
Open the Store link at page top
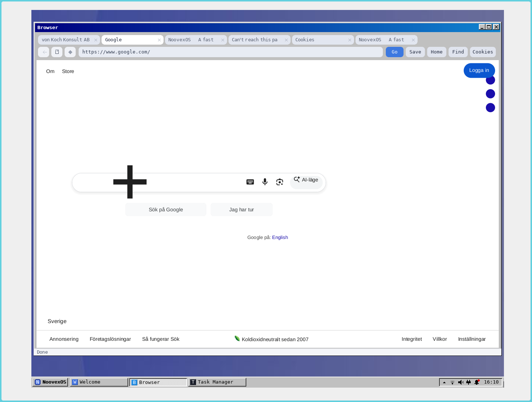[x=68, y=71]
